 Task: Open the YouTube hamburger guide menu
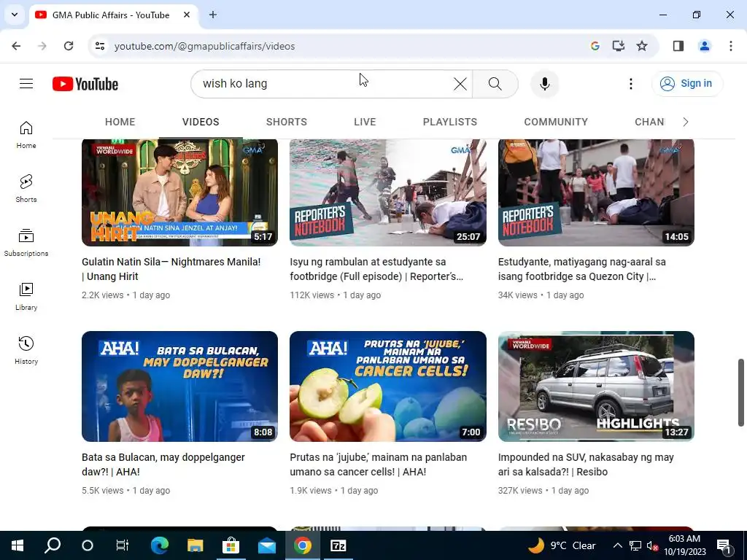pyautogui.click(x=26, y=84)
